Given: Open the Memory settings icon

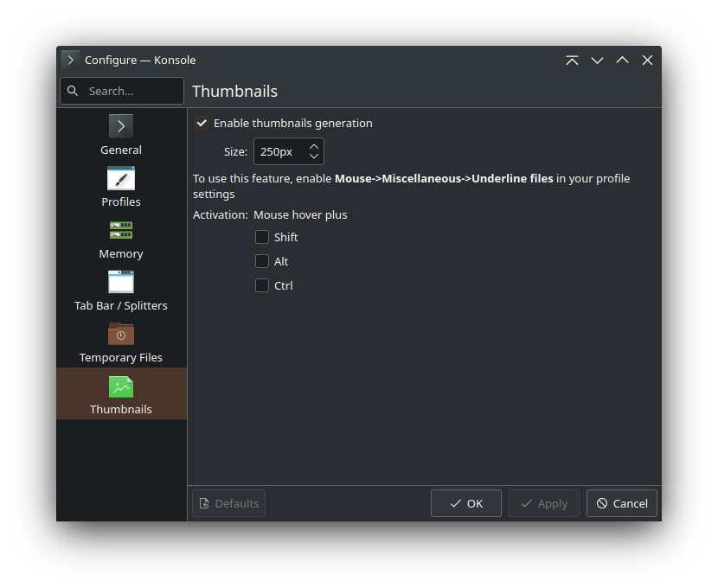Looking at the screenshot, I should pos(121,230).
